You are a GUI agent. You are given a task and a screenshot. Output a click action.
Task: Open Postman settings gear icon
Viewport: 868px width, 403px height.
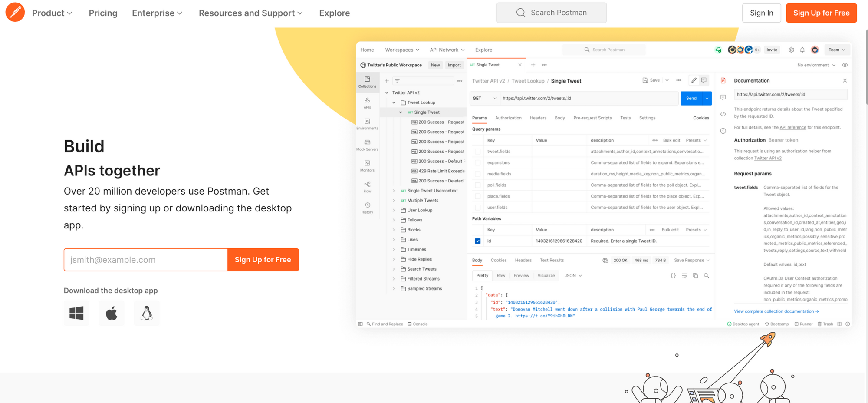coord(791,50)
